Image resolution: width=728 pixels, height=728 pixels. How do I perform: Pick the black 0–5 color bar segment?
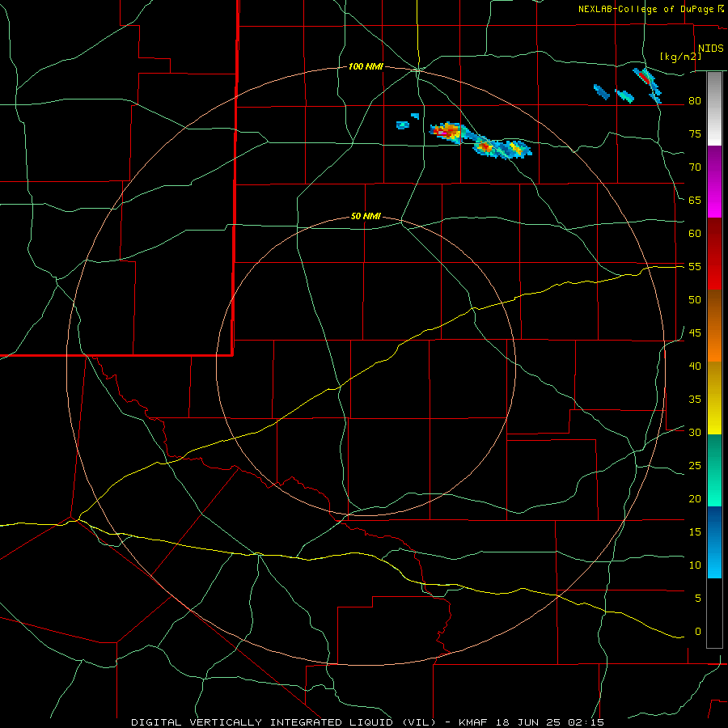click(x=714, y=613)
